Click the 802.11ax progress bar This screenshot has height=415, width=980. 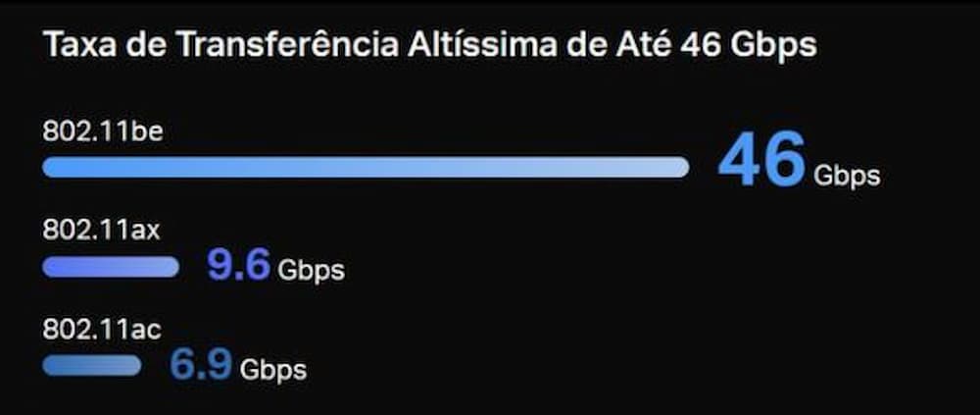point(111,267)
